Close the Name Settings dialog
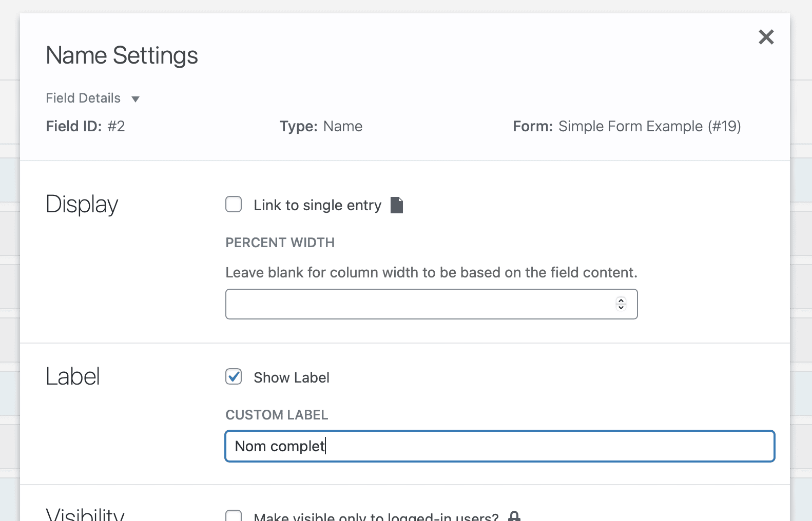812x521 pixels. point(766,37)
